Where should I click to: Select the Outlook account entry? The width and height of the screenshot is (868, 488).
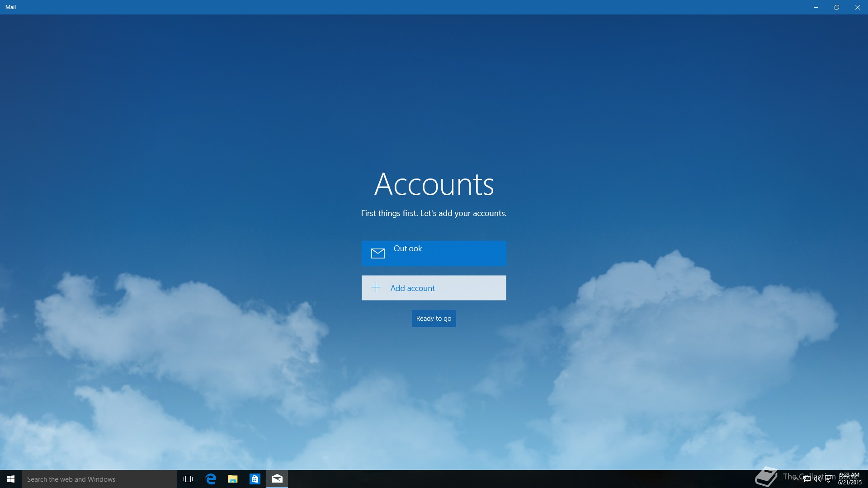434,253
